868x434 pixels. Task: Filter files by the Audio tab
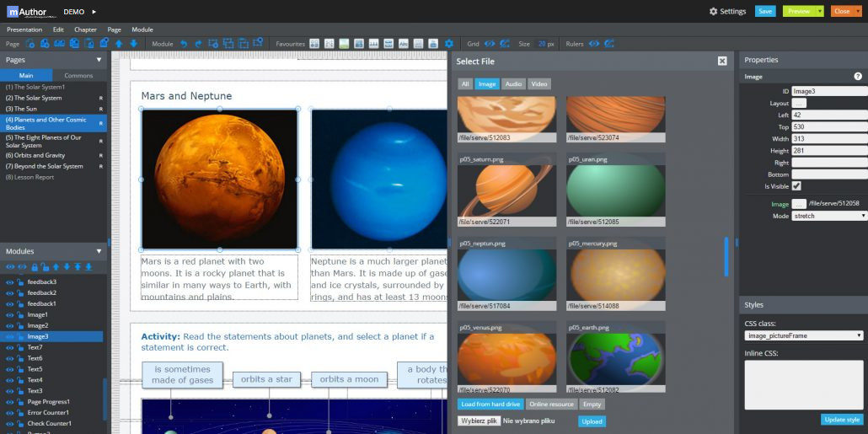[514, 84]
